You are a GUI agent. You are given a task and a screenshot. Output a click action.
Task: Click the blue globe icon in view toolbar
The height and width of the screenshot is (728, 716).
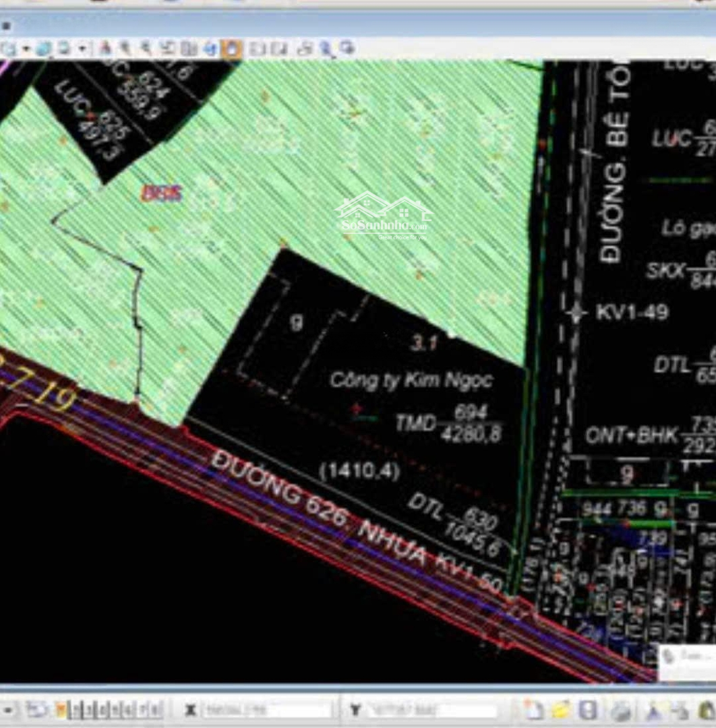pos(44,49)
